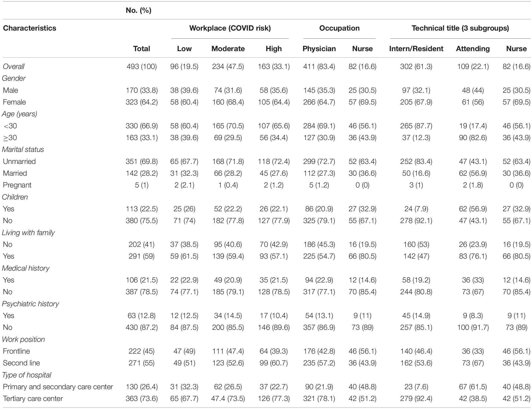Click the 'Low' column header

coord(184,49)
